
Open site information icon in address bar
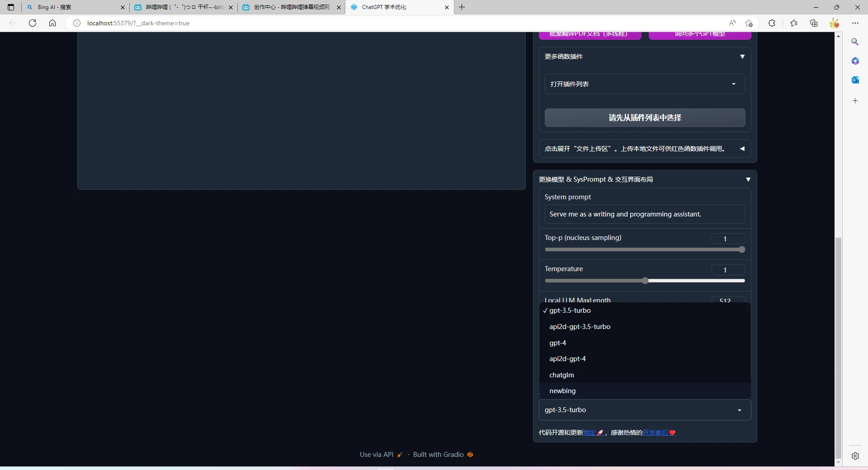pos(77,23)
